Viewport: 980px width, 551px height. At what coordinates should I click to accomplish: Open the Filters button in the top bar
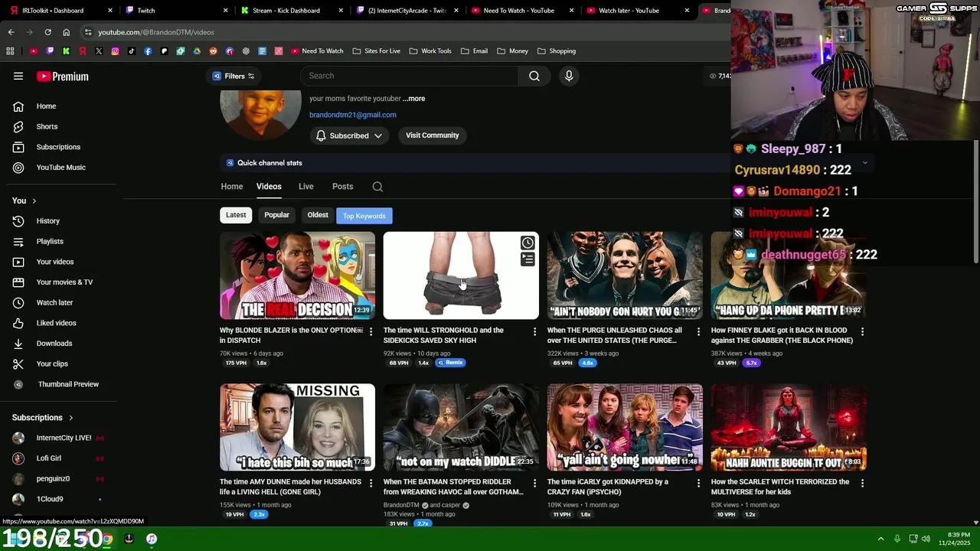tap(234, 76)
